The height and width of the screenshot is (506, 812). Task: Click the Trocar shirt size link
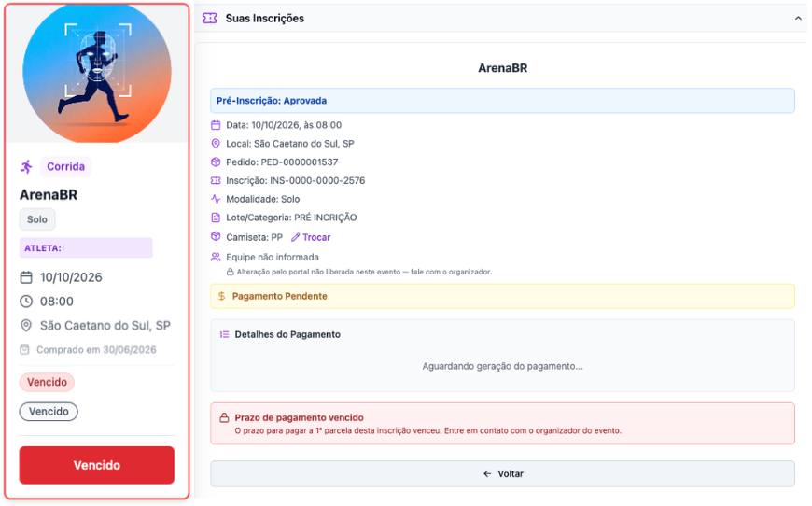click(x=316, y=237)
